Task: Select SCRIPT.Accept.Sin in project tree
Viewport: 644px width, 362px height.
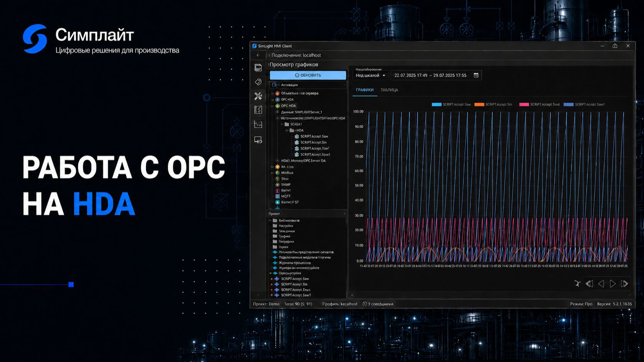Action: tap(294, 284)
